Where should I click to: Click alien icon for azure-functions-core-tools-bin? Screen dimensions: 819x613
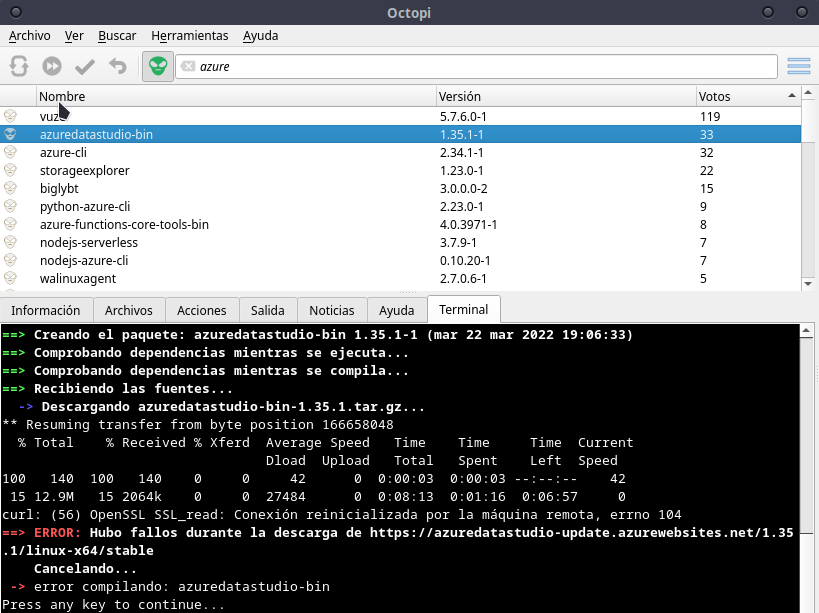click(x=10, y=224)
